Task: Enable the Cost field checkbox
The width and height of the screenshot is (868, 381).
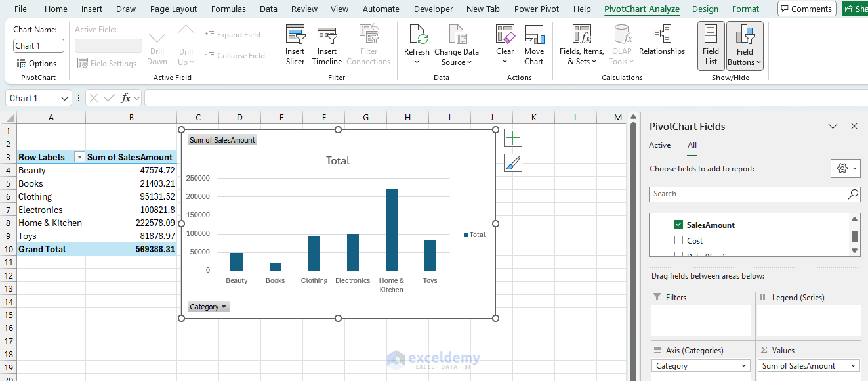Action: (x=679, y=240)
